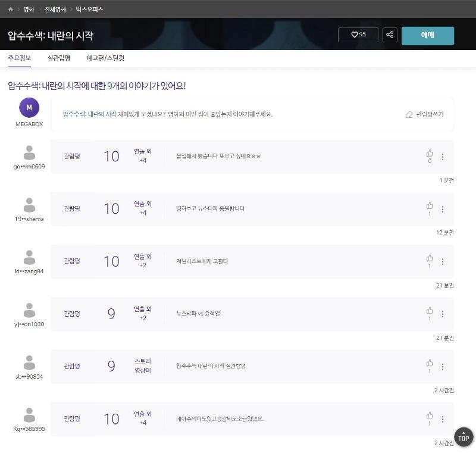This screenshot has width=476, height=453.
Task: Switch to the 예고편/스틸컷 tab
Action: pos(105,58)
